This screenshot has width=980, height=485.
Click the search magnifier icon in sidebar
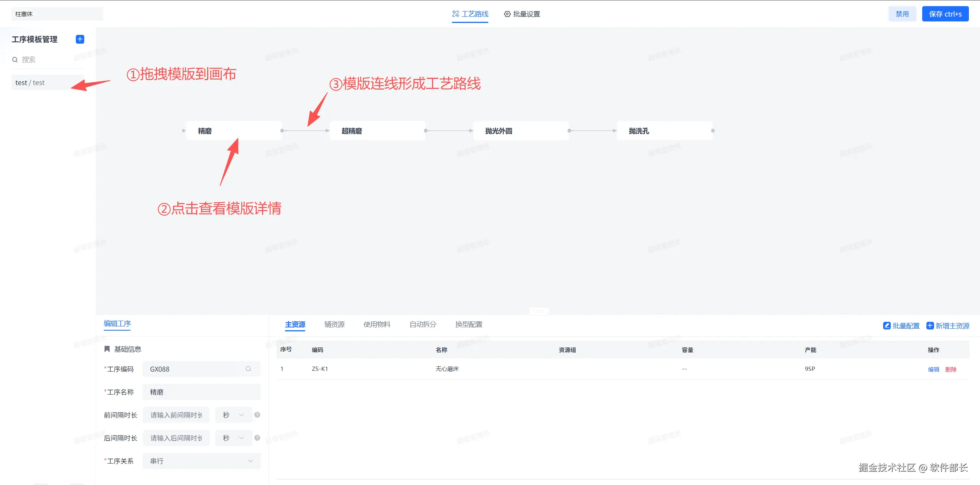point(15,60)
